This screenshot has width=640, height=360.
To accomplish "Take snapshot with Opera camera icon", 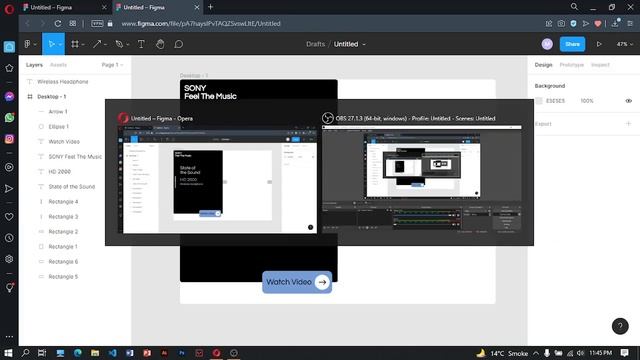I will [561, 24].
